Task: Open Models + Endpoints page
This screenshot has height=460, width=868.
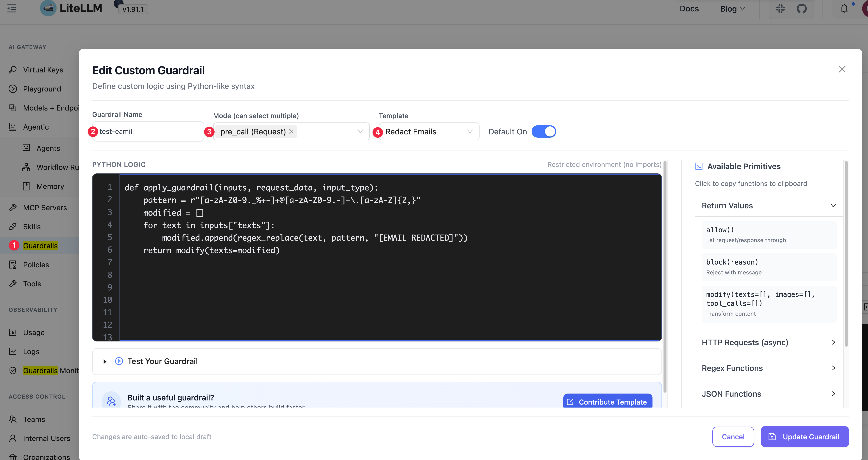Action: (51, 108)
